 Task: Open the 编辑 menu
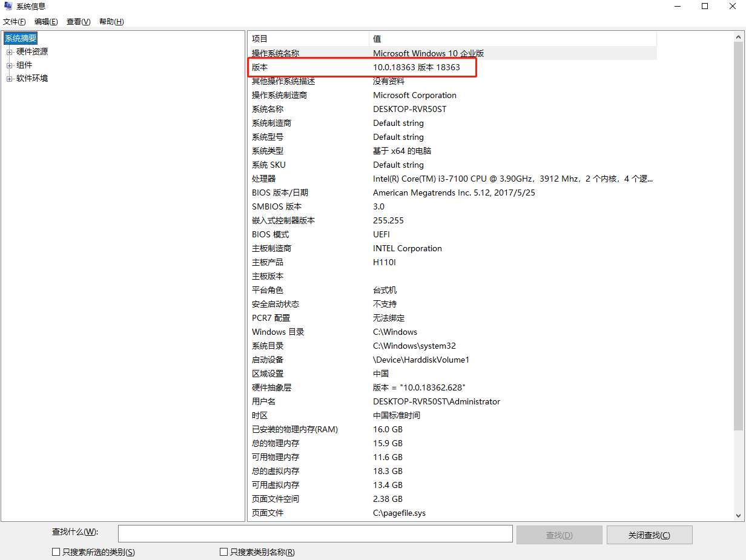click(45, 21)
